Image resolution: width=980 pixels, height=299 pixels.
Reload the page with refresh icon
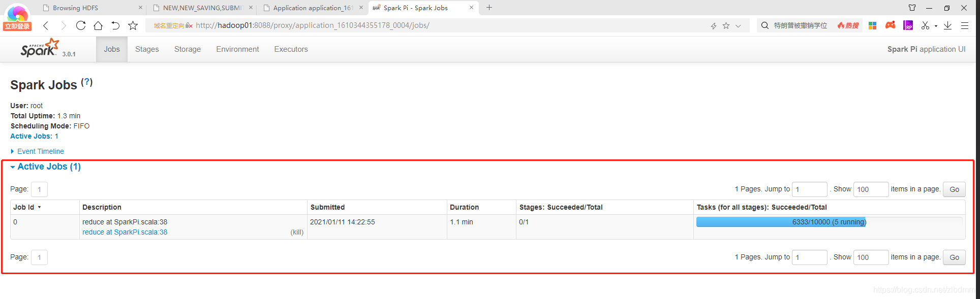(81, 25)
